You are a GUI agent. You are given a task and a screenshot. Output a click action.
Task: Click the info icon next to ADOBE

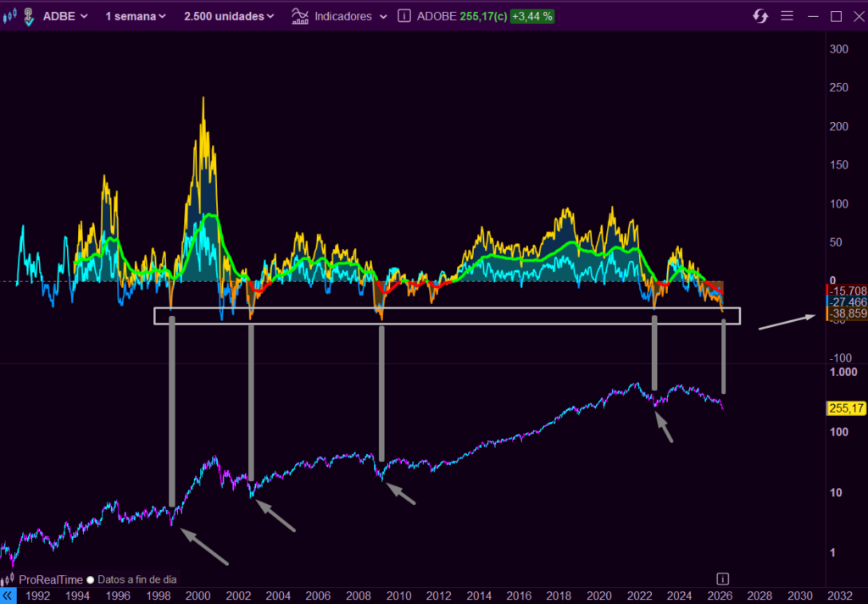pos(404,16)
